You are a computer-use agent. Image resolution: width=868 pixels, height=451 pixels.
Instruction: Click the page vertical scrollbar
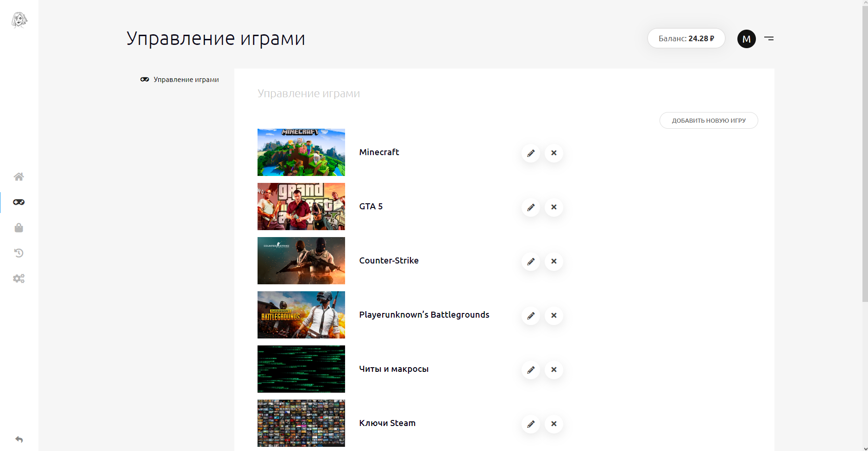(x=865, y=153)
